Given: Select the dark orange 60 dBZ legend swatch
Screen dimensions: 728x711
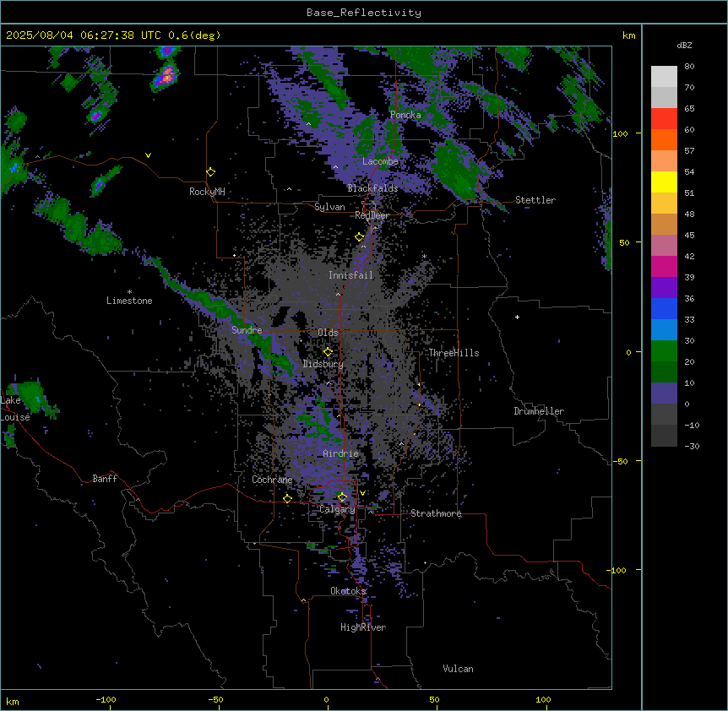Looking at the screenshot, I should [664, 139].
